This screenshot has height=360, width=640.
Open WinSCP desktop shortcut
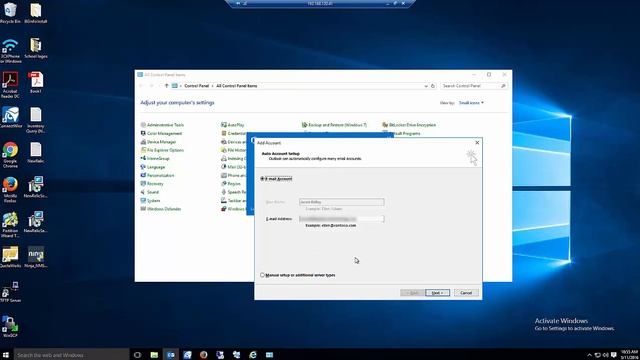coord(10,327)
